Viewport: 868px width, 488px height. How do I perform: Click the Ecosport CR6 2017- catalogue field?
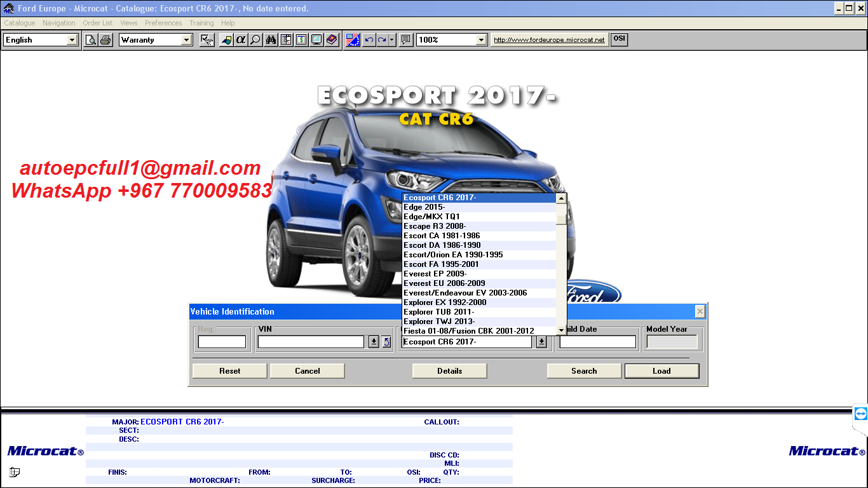pyautogui.click(x=467, y=342)
